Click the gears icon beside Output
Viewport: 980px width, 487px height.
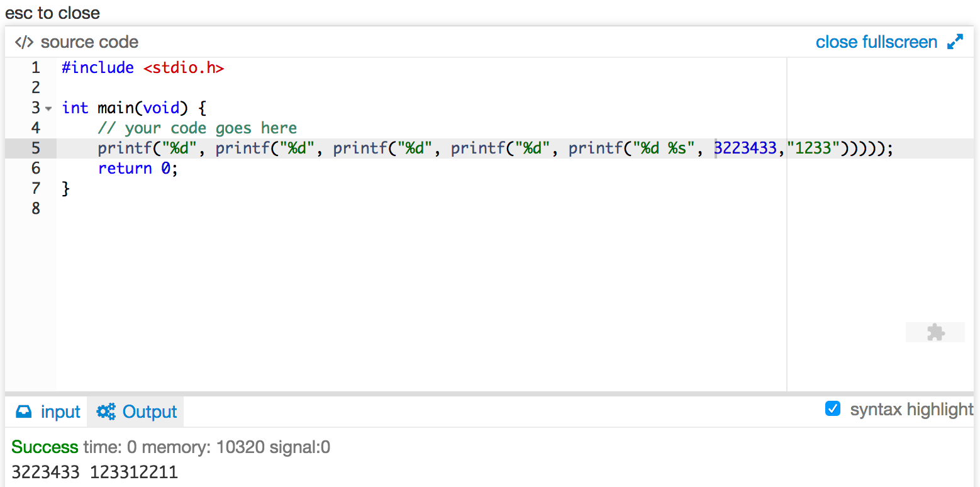pyautogui.click(x=105, y=411)
